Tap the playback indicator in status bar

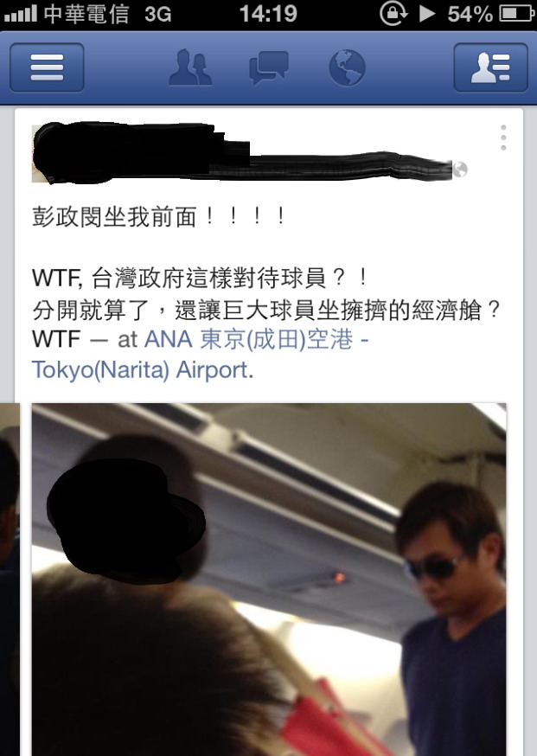[426, 14]
